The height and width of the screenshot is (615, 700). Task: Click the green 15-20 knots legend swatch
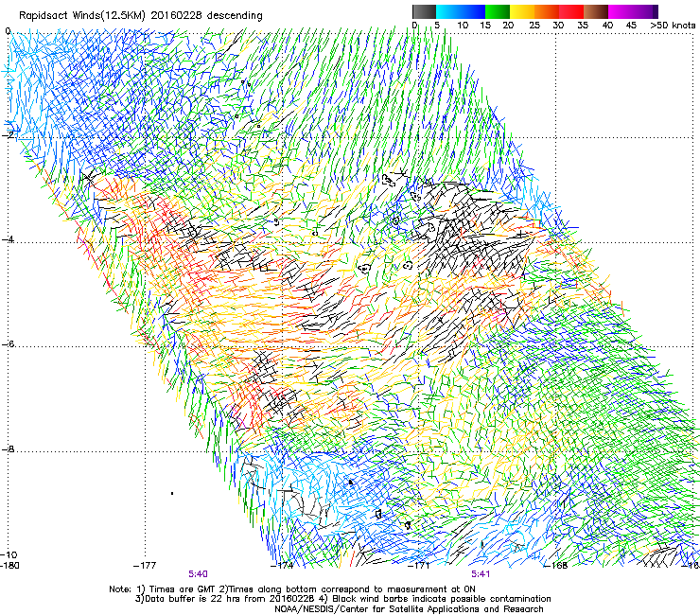(x=498, y=11)
